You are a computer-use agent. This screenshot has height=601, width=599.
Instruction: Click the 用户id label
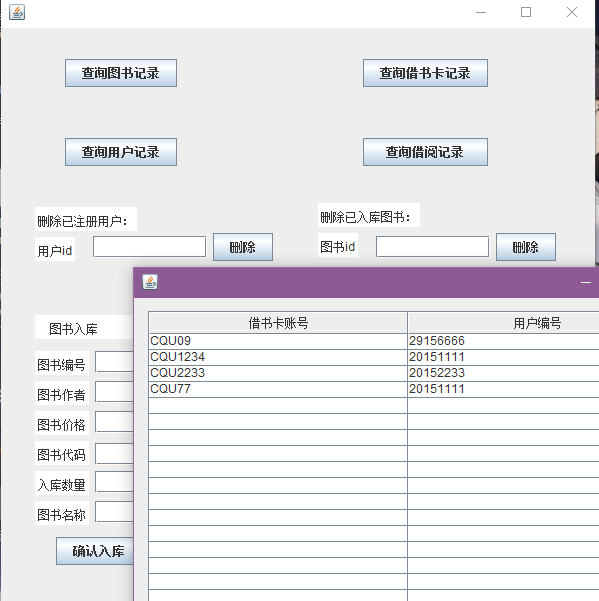55,249
